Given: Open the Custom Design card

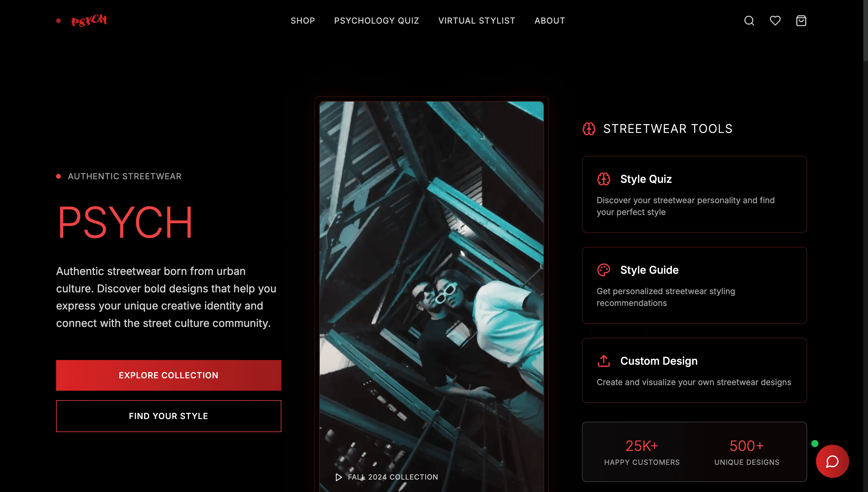Looking at the screenshot, I should 694,370.
